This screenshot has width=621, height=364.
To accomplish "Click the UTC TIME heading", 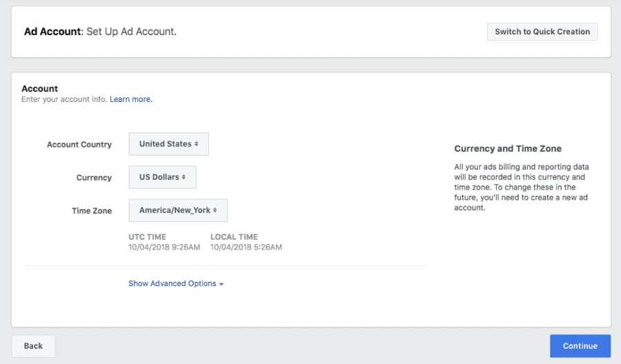I will tap(147, 237).
